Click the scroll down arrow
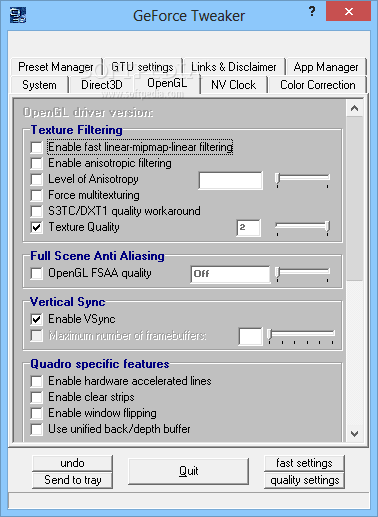This screenshot has height=517, width=378. point(354,434)
